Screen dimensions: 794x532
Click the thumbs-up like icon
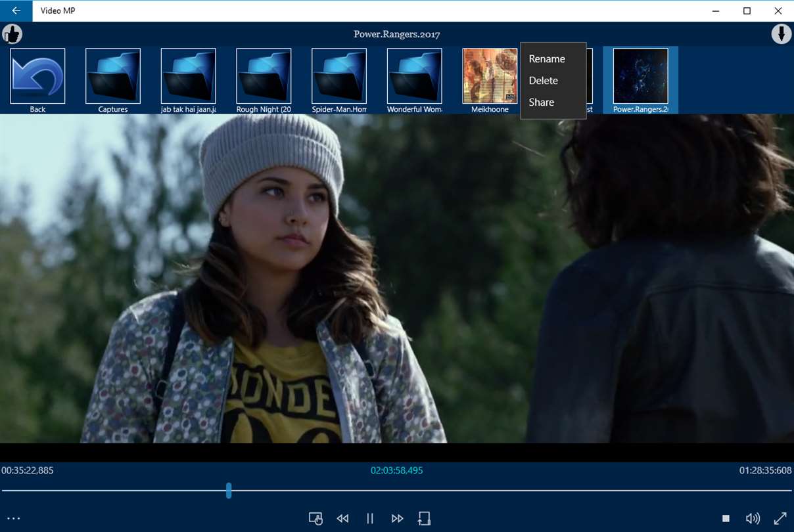12,34
